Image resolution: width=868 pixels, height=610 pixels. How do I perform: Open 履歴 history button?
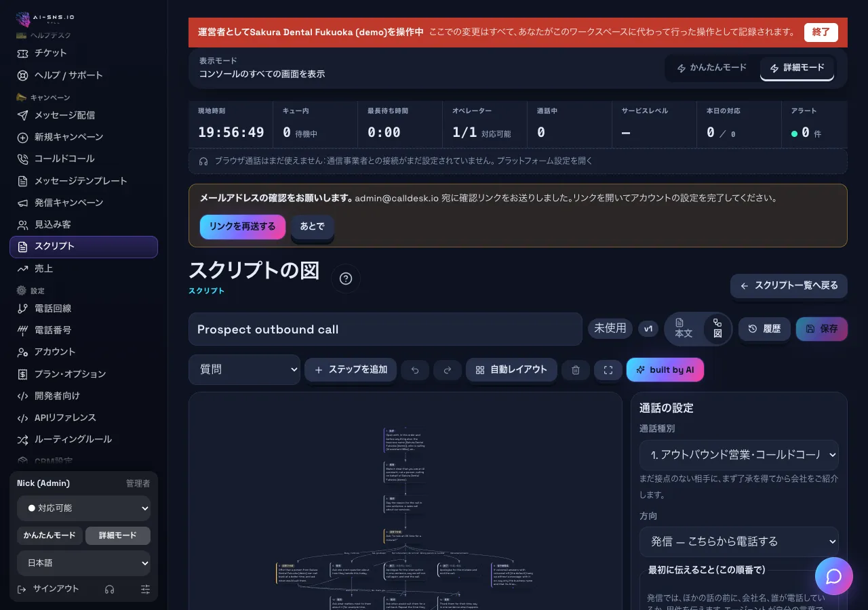click(x=764, y=329)
